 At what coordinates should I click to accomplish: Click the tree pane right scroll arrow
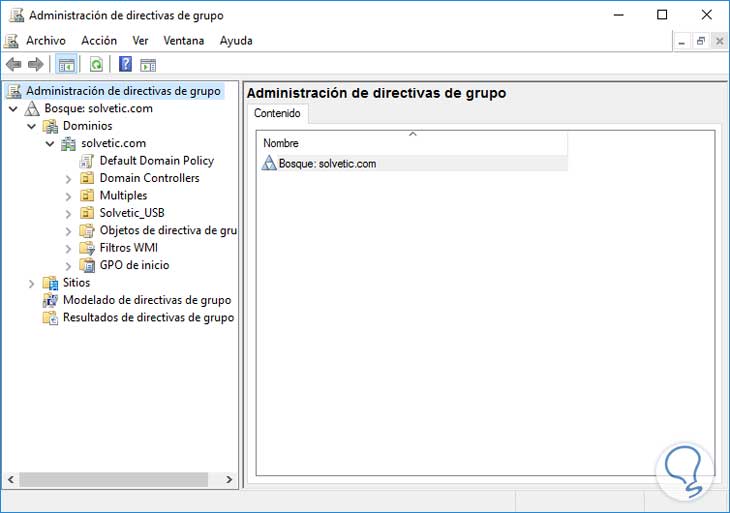click(229, 479)
